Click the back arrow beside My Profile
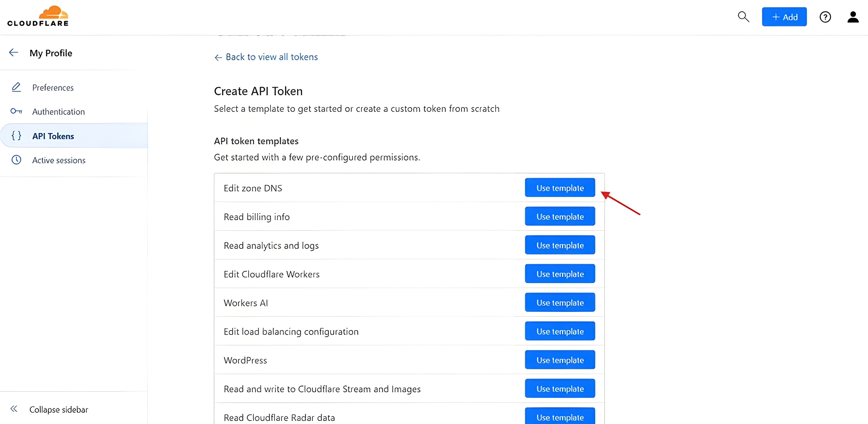 point(13,52)
